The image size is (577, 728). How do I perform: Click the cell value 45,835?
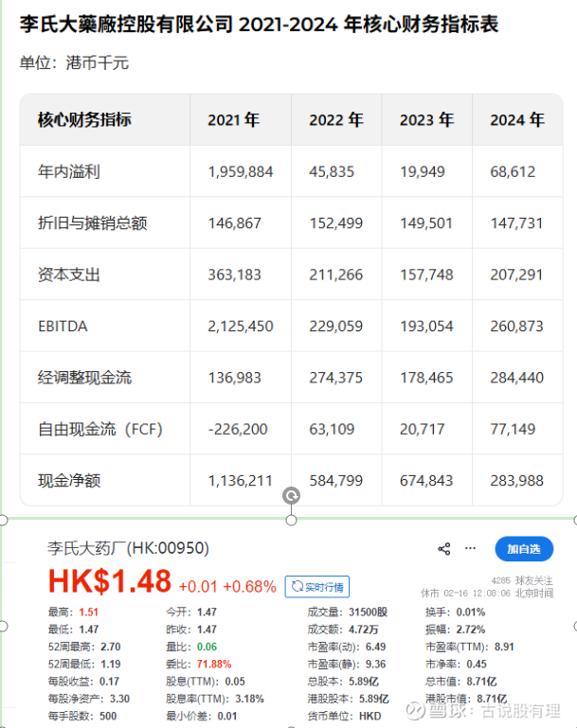(332, 172)
